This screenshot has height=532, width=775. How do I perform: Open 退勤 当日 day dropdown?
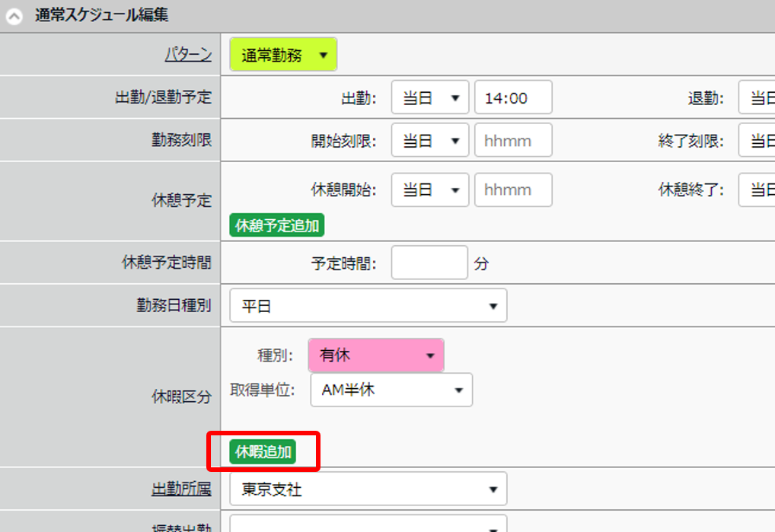[757, 97]
